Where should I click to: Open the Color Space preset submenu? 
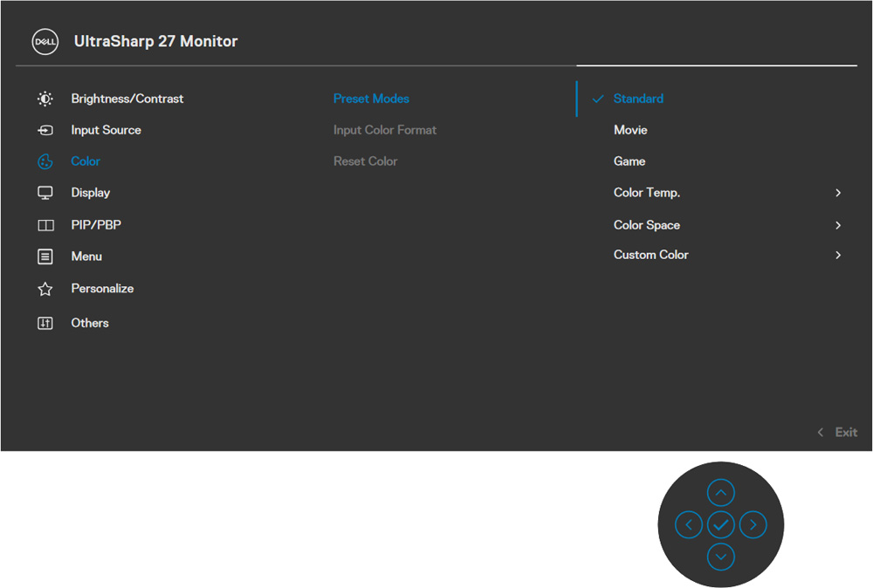coord(646,225)
